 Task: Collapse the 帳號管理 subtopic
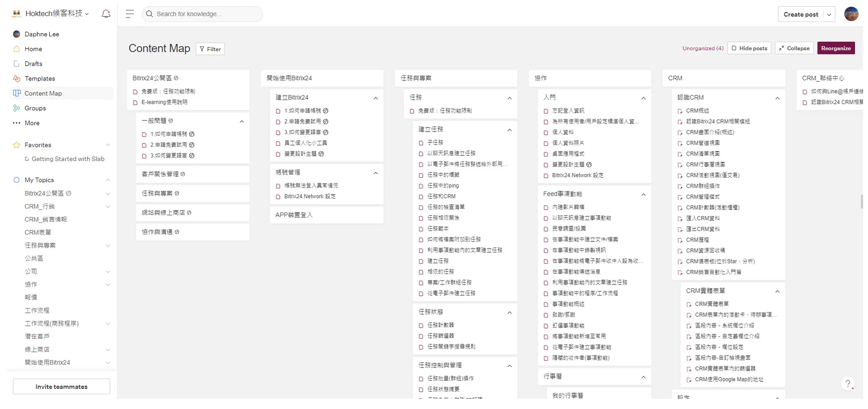point(375,173)
